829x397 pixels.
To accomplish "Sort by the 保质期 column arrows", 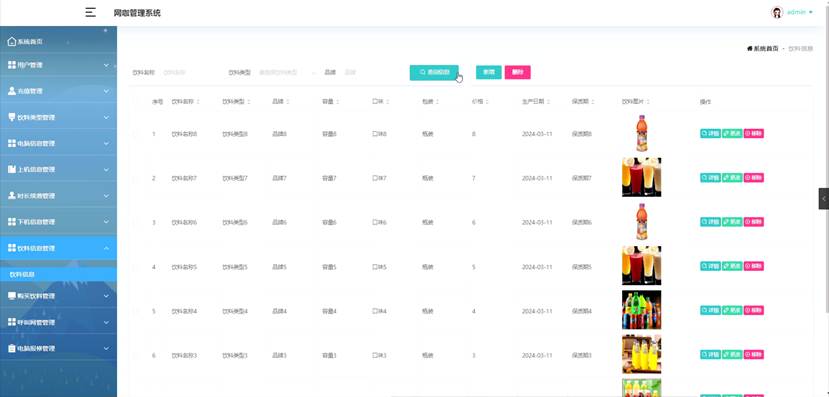I will [593, 101].
